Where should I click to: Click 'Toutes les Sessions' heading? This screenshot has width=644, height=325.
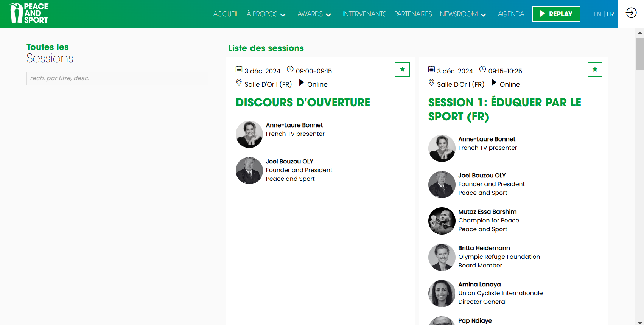coord(50,53)
